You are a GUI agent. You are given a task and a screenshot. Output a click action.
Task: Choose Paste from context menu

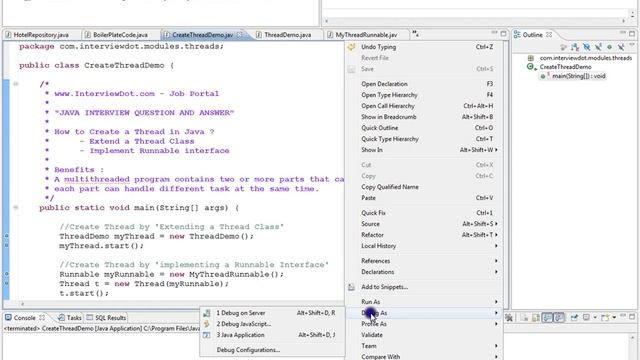coord(424,198)
